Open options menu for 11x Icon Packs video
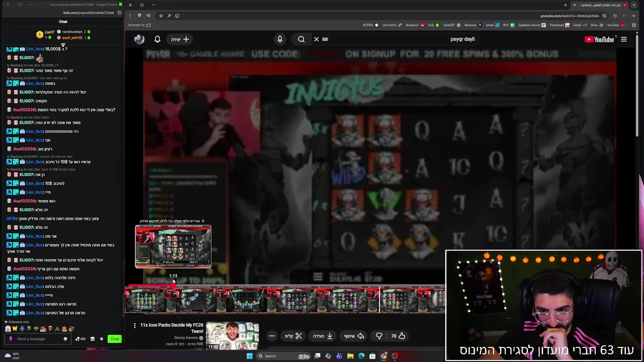 (x=134, y=326)
